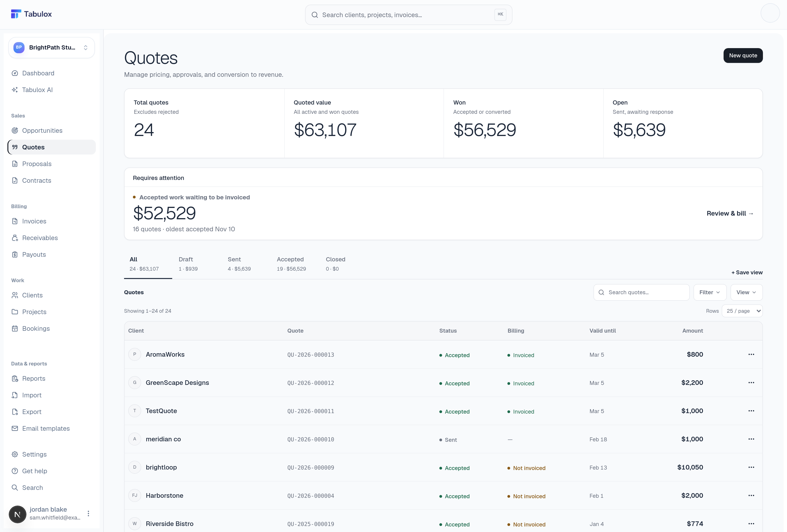Screen dimensions: 787x532
Task: Open Settings from sidebar
Action: point(51,455)
